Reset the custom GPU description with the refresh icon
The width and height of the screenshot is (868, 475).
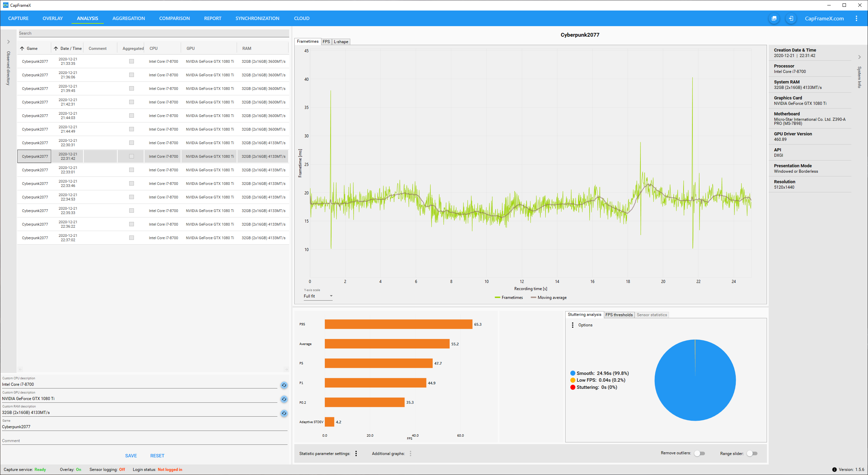pyautogui.click(x=284, y=399)
